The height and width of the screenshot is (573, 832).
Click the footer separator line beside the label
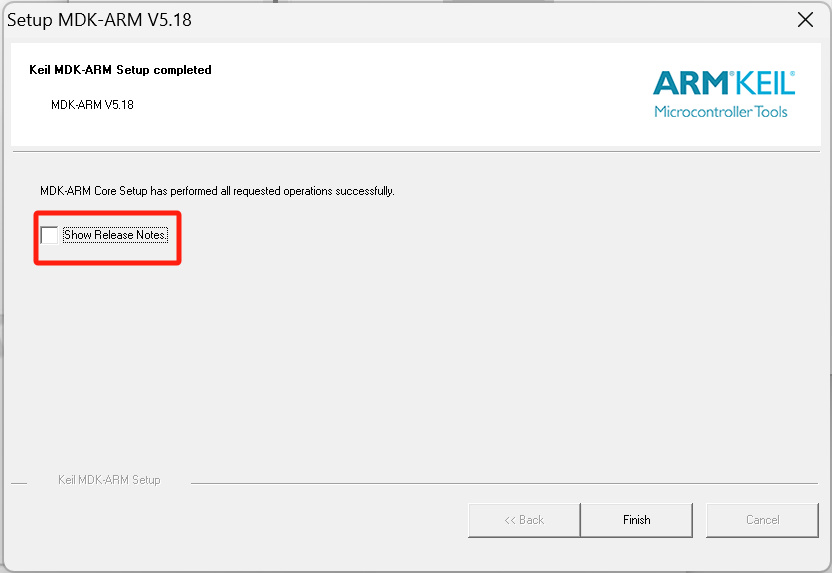click(x=500, y=483)
